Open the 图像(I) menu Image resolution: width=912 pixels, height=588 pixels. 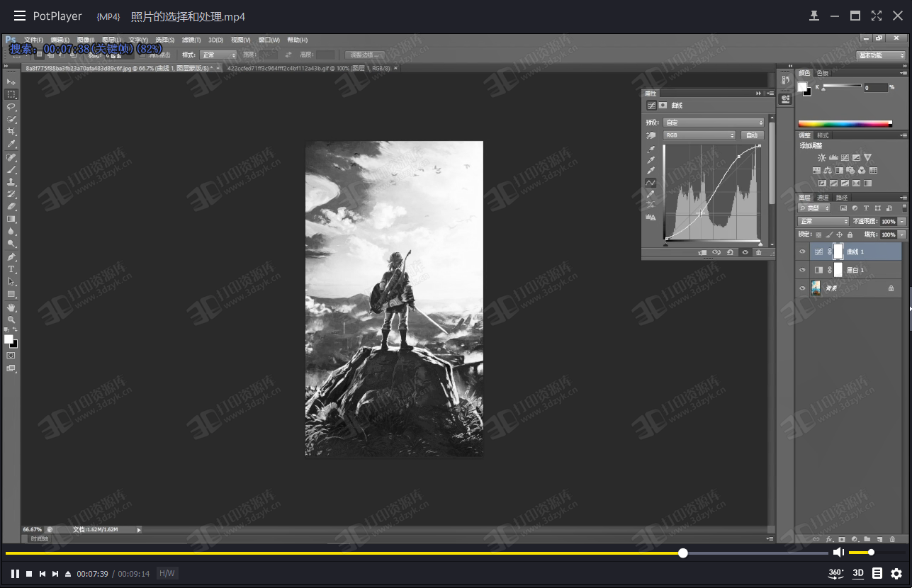pyautogui.click(x=86, y=40)
